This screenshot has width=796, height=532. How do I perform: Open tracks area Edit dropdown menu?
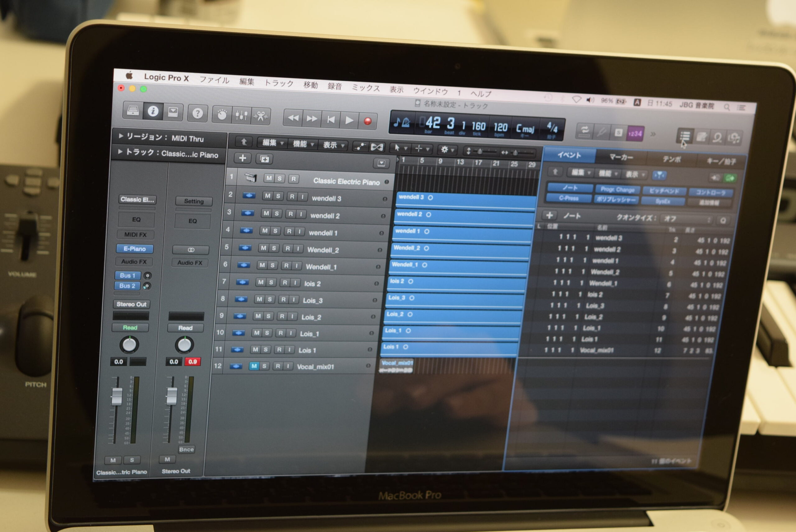[272, 143]
